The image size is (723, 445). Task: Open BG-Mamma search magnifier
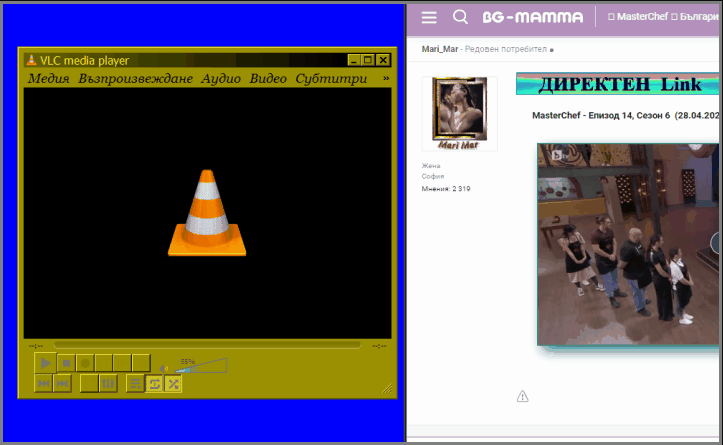(460, 17)
